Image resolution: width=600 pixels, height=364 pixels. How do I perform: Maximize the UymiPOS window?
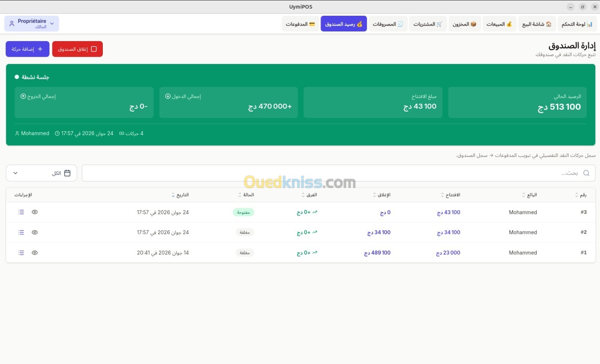(x=582, y=7)
